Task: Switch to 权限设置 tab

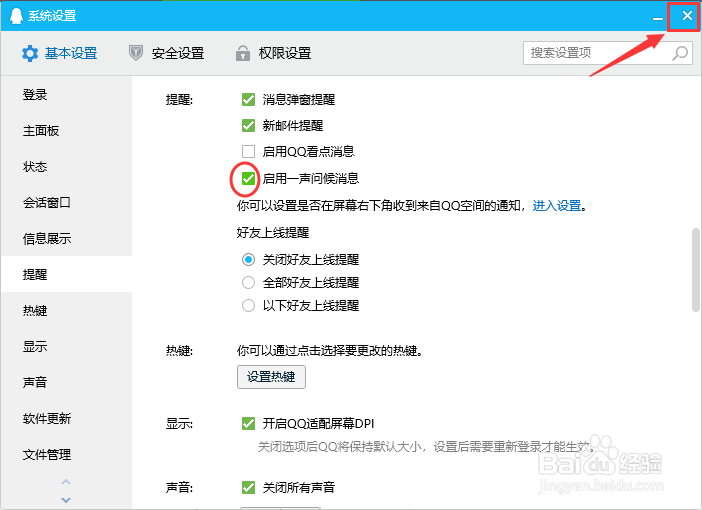Action: tap(273, 53)
